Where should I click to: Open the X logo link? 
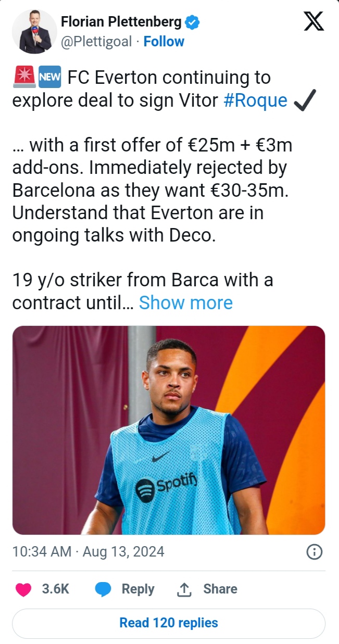313,22
